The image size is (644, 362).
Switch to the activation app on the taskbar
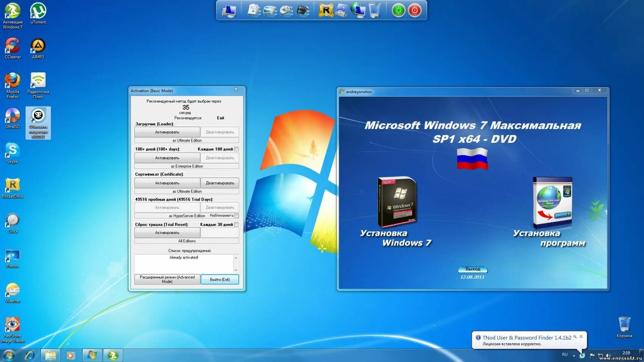coord(113,355)
